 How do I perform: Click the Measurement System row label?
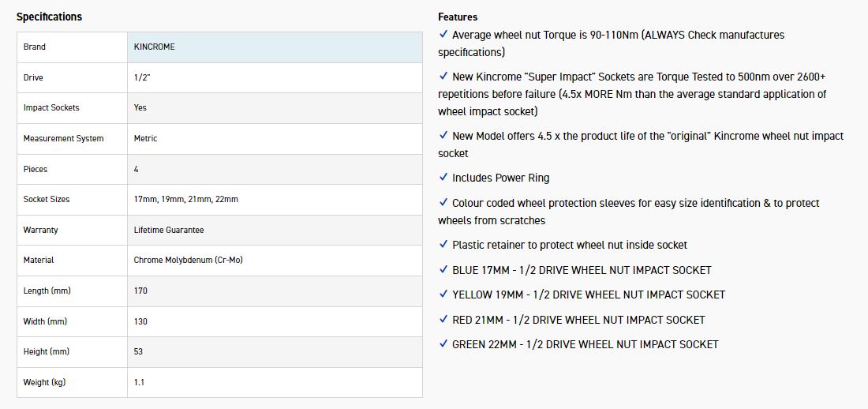point(64,139)
